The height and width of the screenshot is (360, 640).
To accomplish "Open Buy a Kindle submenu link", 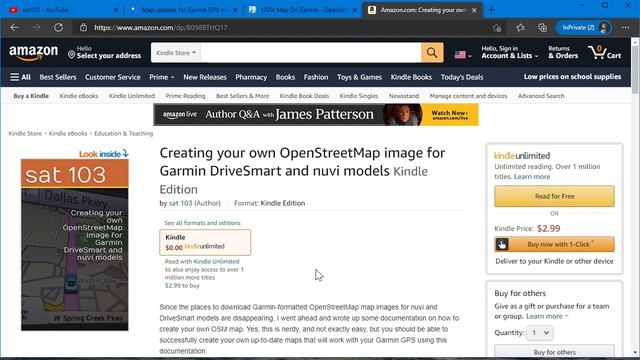I will (x=31, y=96).
